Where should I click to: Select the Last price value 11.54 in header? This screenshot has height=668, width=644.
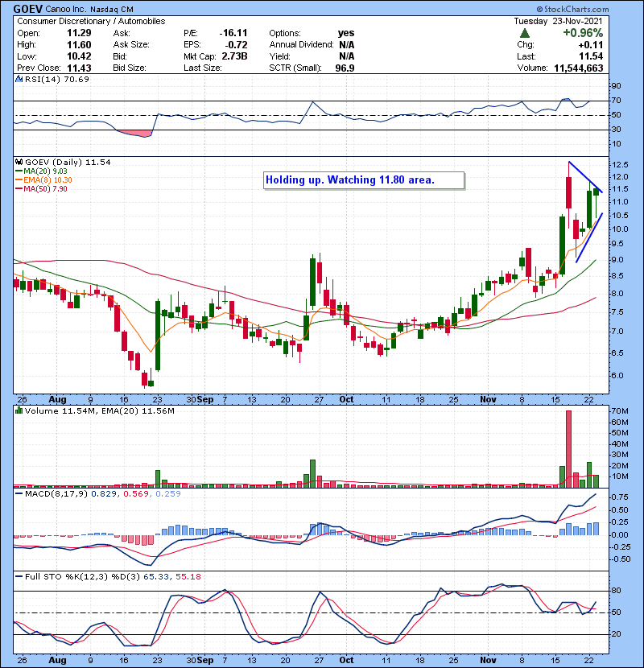click(x=591, y=56)
